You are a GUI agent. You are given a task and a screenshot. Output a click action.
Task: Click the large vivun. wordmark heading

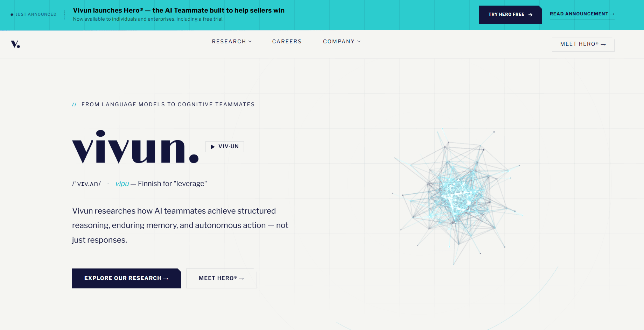135,147
